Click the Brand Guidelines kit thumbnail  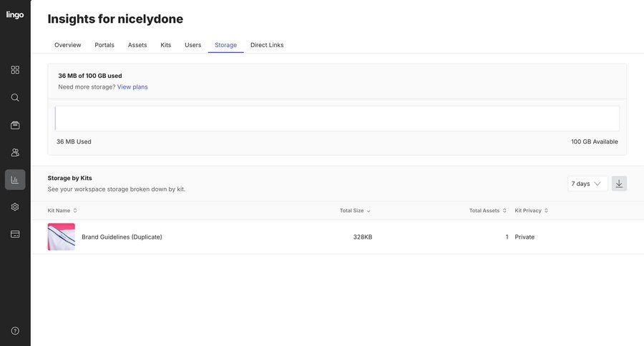pos(62,237)
